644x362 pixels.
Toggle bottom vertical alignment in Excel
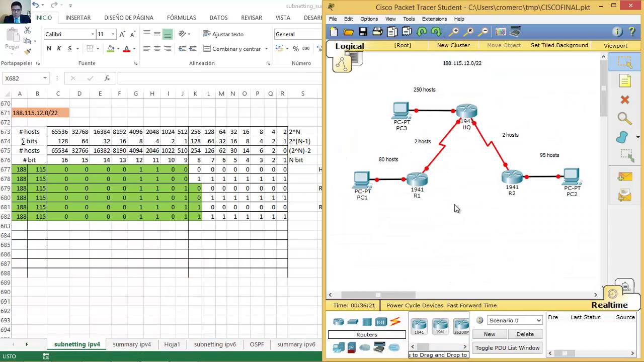[168, 34]
